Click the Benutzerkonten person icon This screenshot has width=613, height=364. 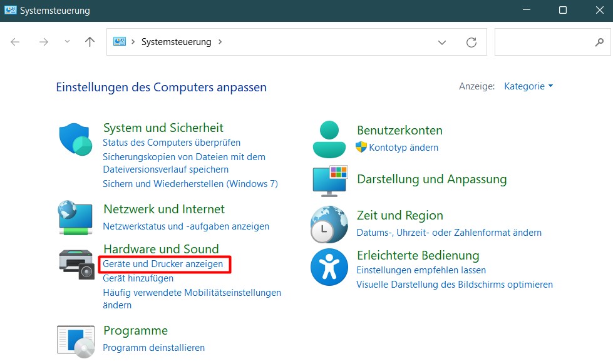pyautogui.click(x=329, y=139)
